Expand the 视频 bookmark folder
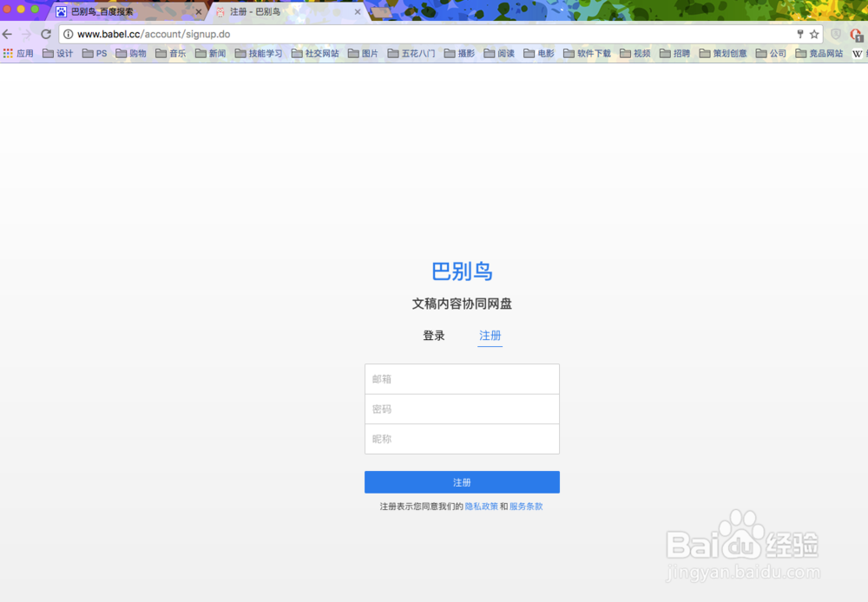Viewport: 868px width, 602px height. tap(635, 53)
